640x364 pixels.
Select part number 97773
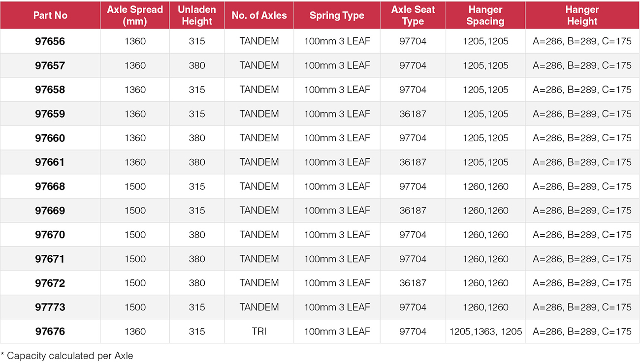(x=50, y=307)
